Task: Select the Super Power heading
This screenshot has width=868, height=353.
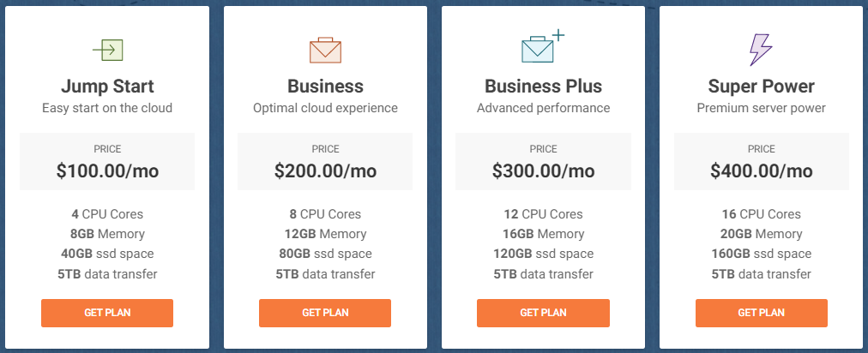Action: click(x=761, y=87)
